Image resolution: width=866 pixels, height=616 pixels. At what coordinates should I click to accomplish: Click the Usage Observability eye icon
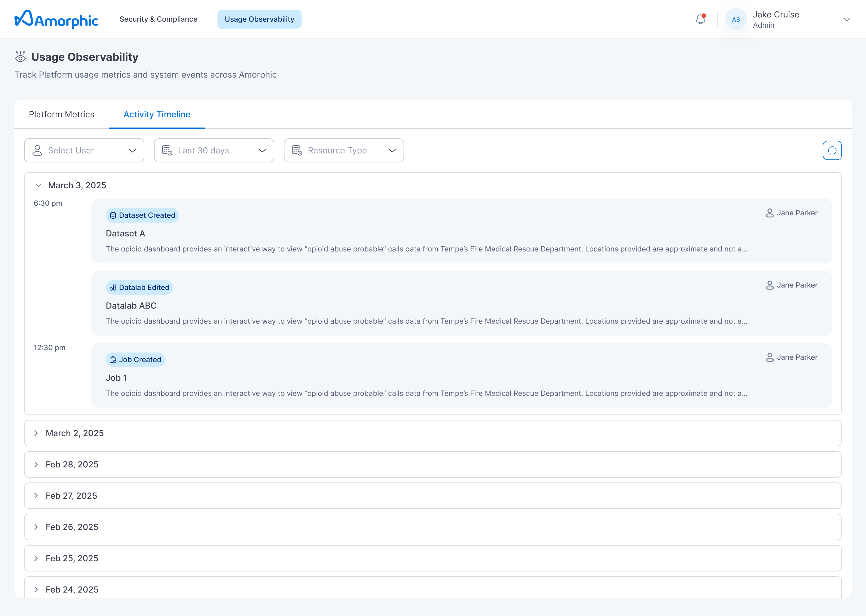pyautogui.click(x=20, y=57)
